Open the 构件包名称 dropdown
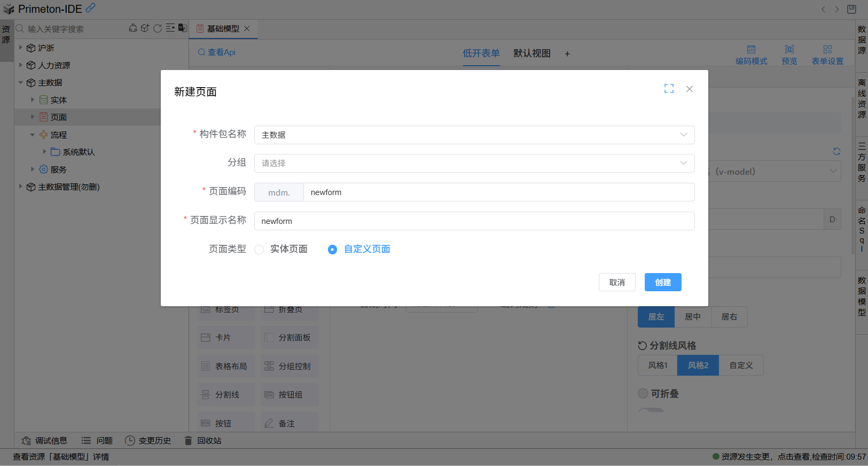This screenshot has height=466, width=868. tap(474, 135)
